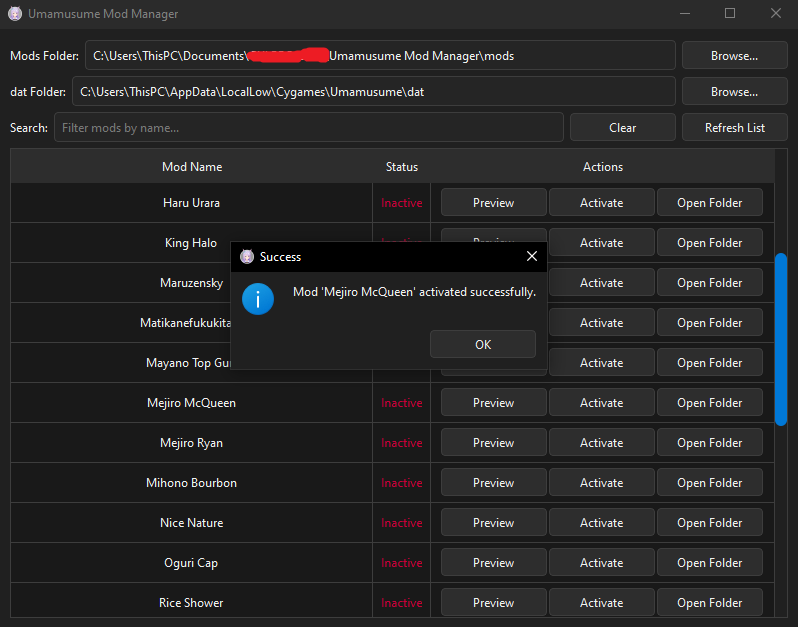Activate the Mihono Bourbon mod
Viewport: 798px width, 627px height.
click(x=602, y=482)
